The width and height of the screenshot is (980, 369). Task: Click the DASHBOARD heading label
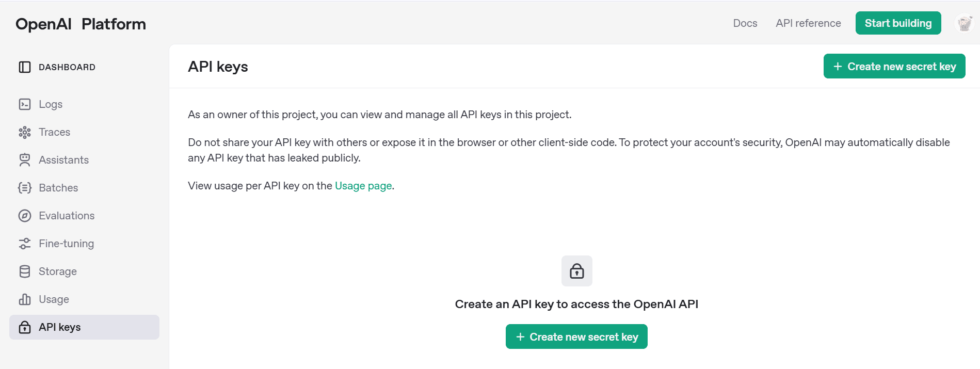click(67, 67)
